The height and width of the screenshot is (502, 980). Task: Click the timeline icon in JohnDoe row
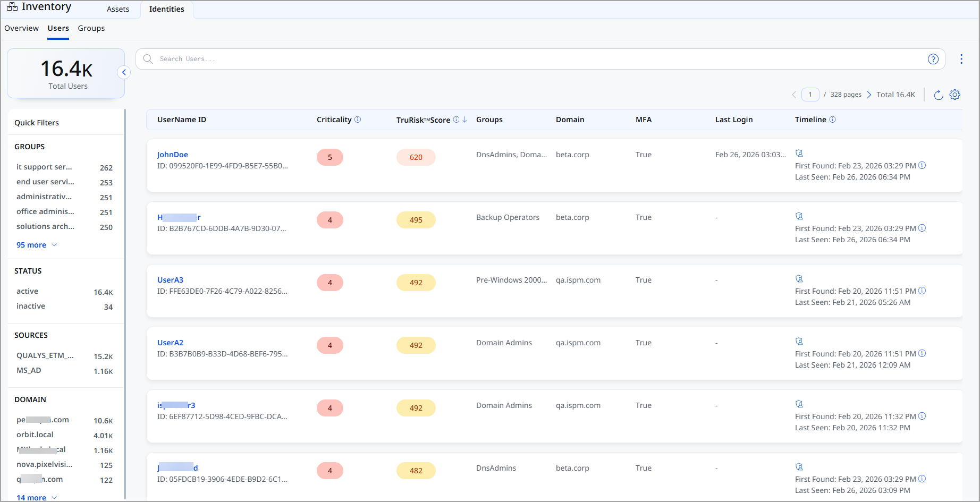tap(799, 154)
